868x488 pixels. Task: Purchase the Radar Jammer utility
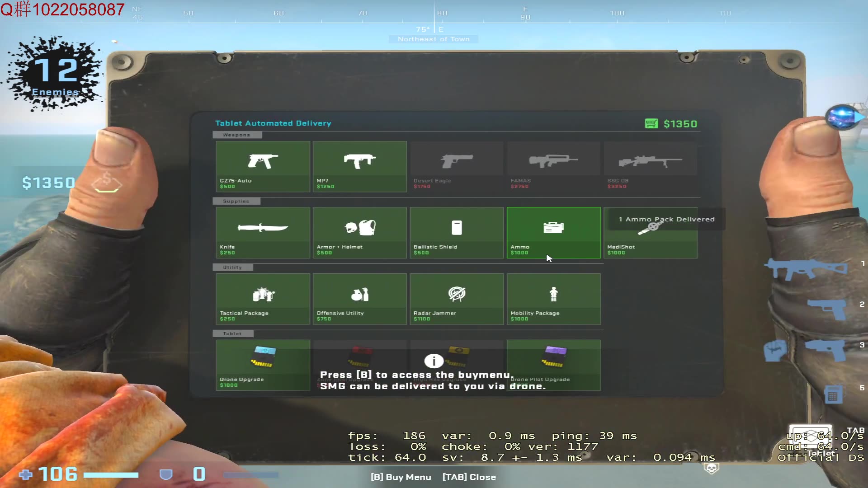[x=457, y=298]
